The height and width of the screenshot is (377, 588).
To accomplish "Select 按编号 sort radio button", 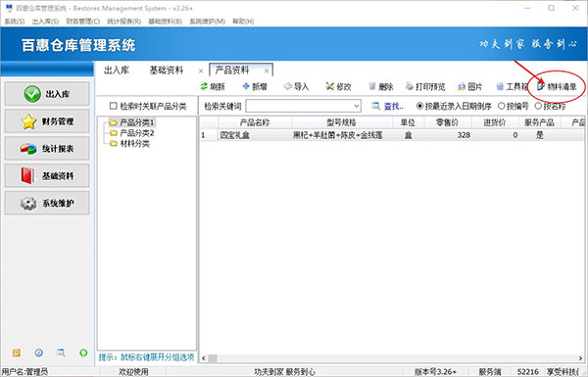I will click(x=502, y=106).
